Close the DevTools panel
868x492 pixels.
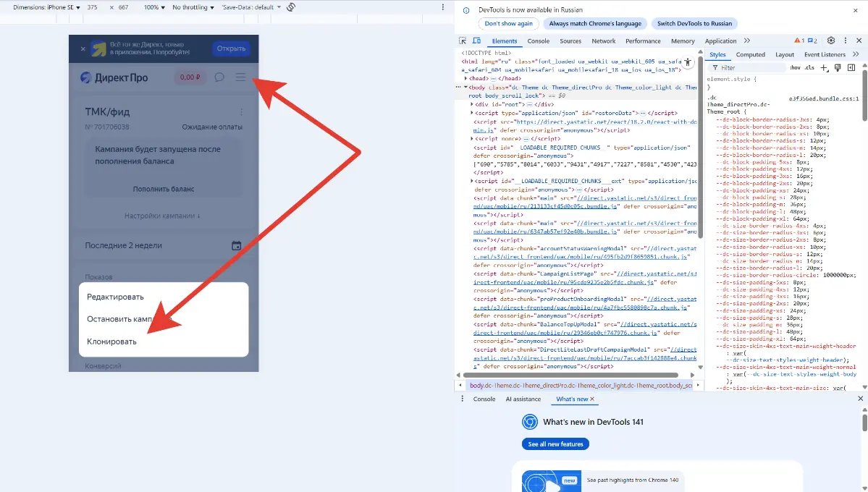click(859, 41)
